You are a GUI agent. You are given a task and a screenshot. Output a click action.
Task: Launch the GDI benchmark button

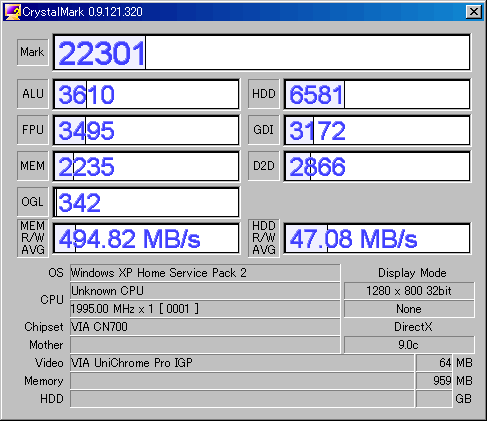(x=263, y=129)
